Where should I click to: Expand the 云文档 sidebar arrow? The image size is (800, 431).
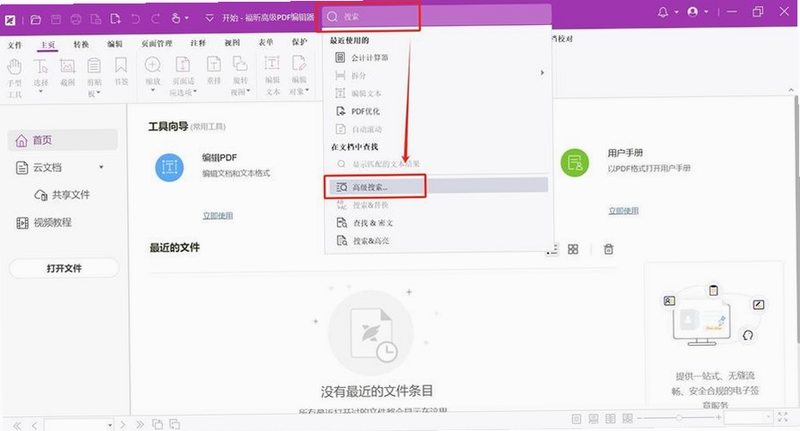[x=101, y=167]
